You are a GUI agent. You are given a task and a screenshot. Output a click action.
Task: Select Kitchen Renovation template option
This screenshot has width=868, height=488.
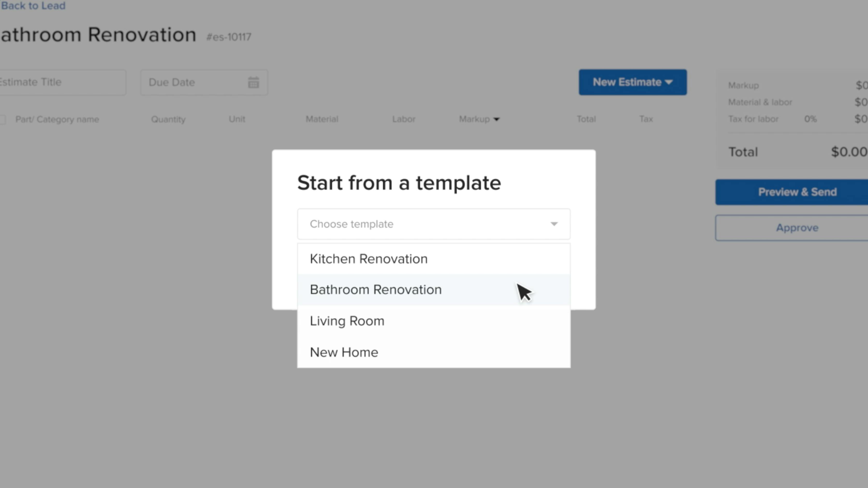click(434, 259)
